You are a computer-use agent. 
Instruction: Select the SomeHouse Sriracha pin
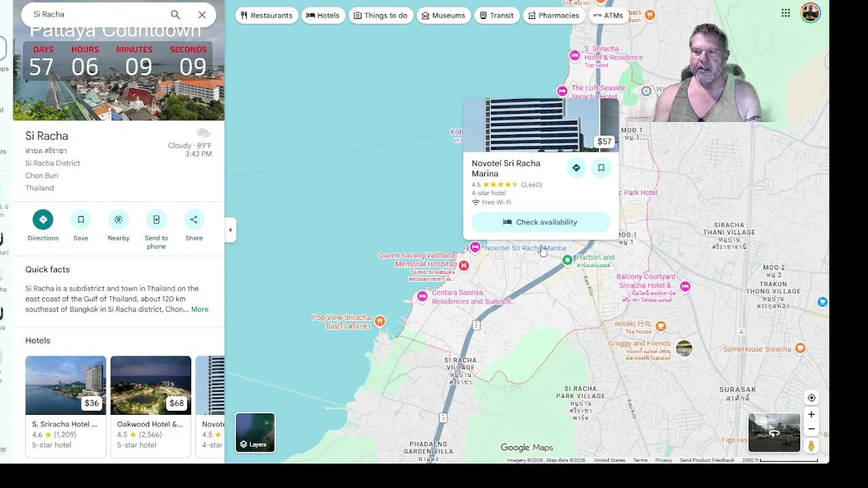[x=800, y=348]
